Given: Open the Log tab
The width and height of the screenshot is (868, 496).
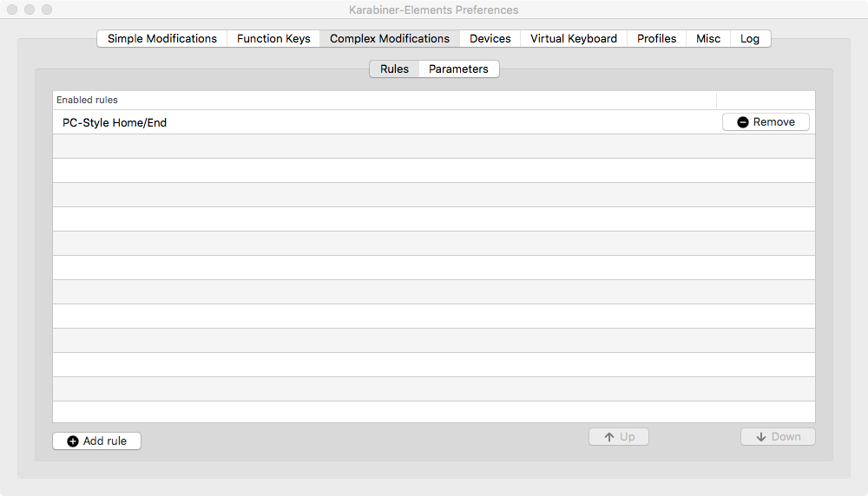Looking at the screenshot, I should point(750,39).
